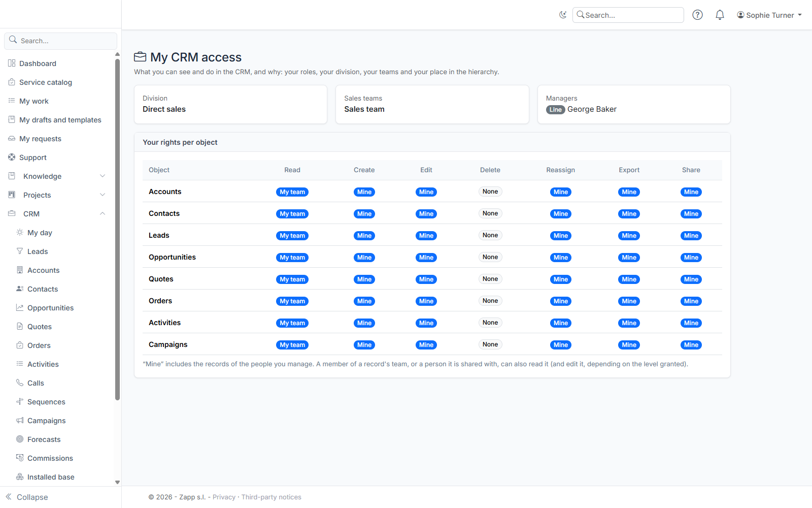The width and height of the screenshot is (812, 508).
Task: Open notifications bell icon
Action: [x=720, y=15]
